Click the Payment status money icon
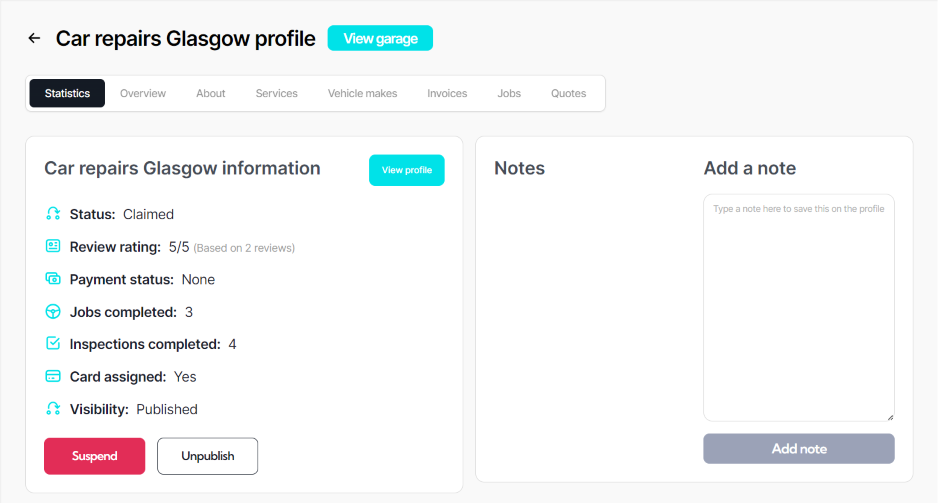The image size is (940, 503). click(x=53, y=279)
